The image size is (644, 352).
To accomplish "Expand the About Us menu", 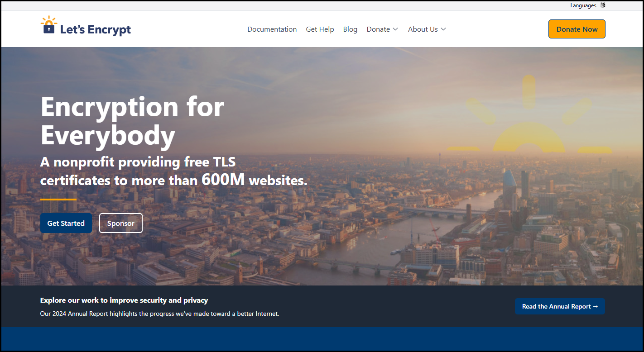I will [x=423, y=29].
